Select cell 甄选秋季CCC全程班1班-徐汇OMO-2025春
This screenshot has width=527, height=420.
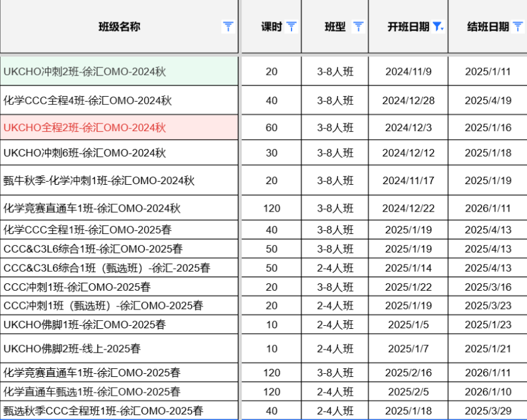coord(119,410)
